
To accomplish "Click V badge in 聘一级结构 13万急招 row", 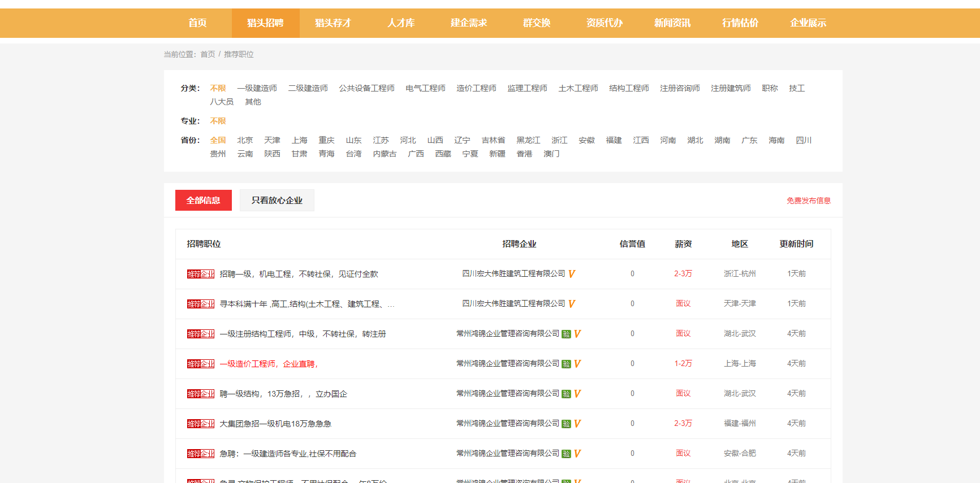I will pyautogui.click(x=577, y=394).
